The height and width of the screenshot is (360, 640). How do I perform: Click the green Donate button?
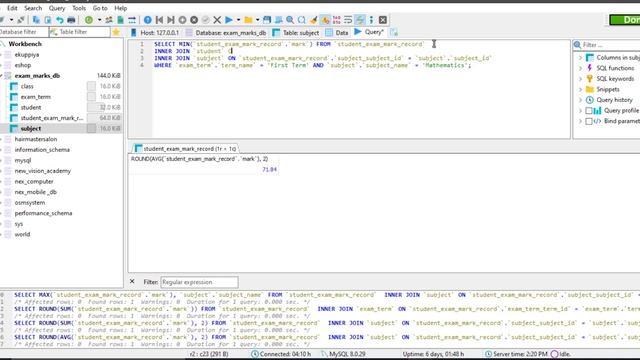tap(624, 20)
